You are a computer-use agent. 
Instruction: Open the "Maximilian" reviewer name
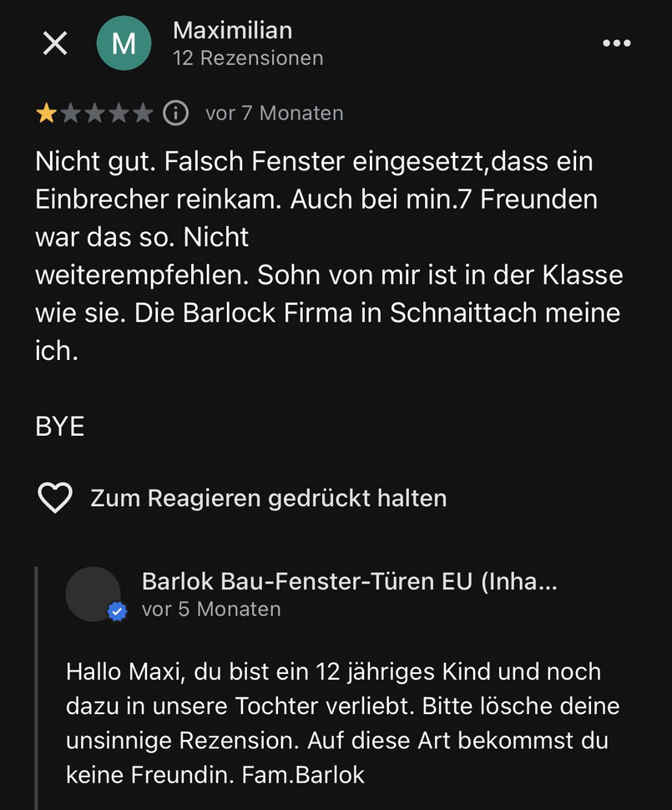[x=232, y=31]
